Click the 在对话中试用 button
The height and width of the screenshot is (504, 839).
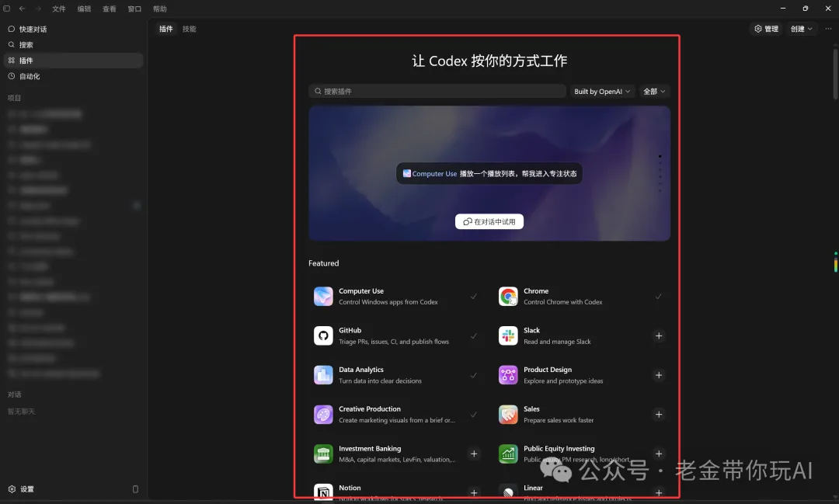click(x=489, y=221)
